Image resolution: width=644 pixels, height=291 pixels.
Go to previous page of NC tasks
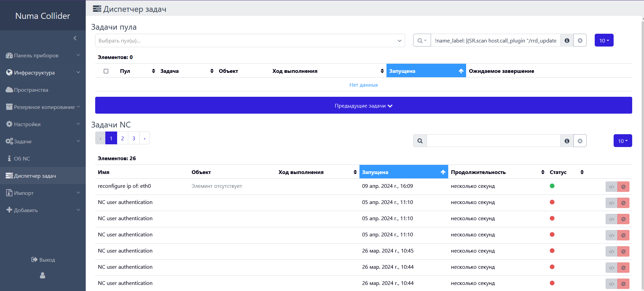pyautogui.click(x=100, y=138)
